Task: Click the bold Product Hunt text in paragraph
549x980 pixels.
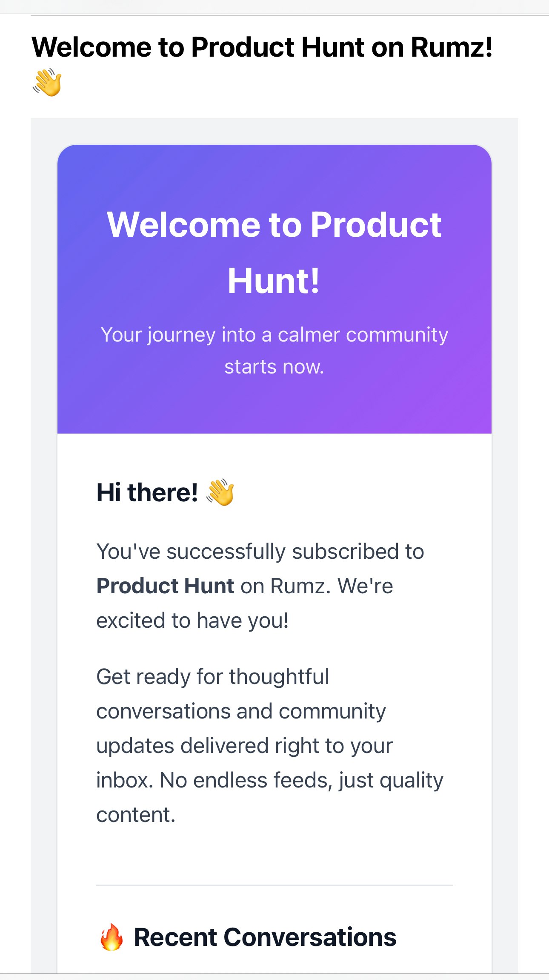Action: coord(165,586)
